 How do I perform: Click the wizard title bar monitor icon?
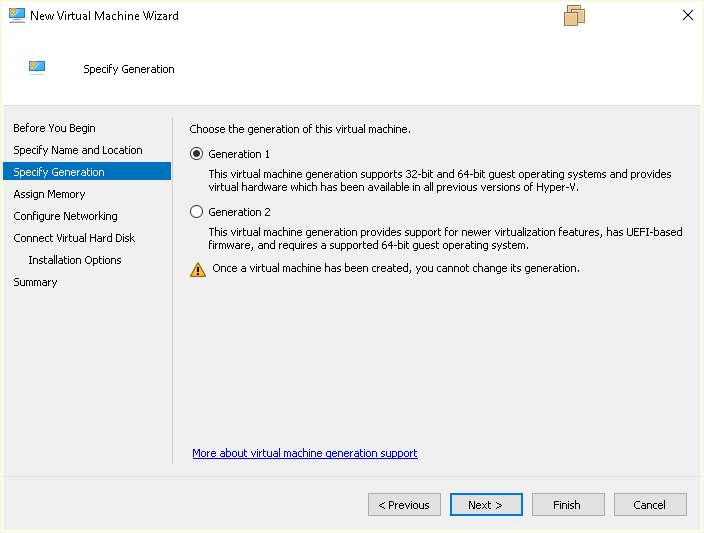(x=15, y=16)
